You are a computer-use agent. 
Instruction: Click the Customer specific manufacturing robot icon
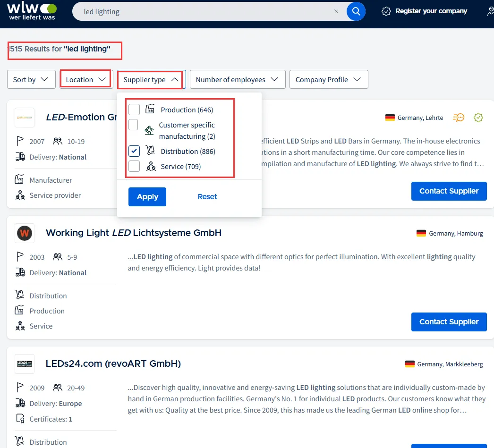coord(149,130)
